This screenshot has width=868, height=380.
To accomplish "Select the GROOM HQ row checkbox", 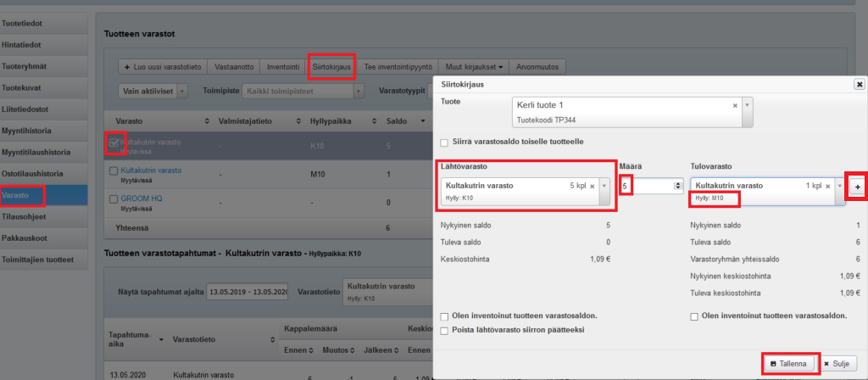I will click(x=114, y=199).
